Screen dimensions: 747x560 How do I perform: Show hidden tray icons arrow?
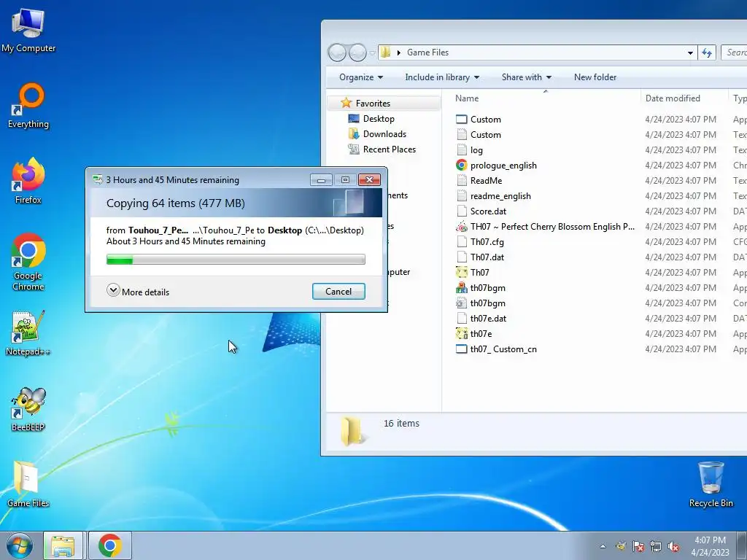[603, 546]
